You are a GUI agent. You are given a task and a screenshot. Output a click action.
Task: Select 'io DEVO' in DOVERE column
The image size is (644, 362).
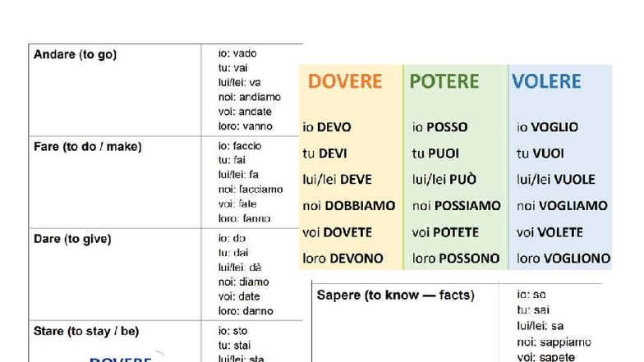point(327,127)
